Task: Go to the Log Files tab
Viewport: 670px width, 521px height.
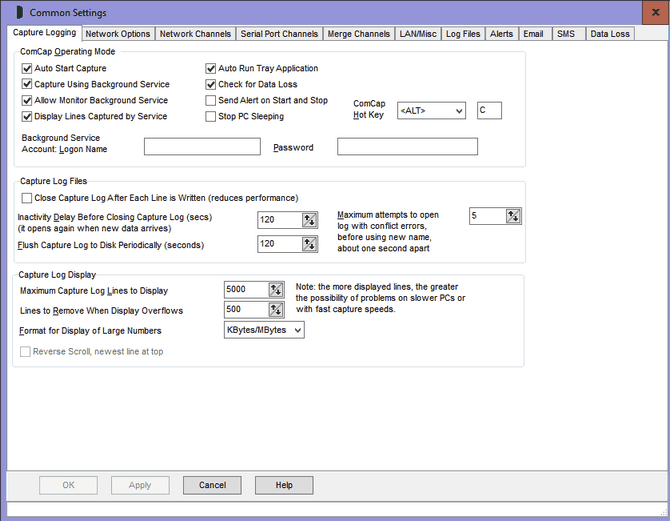Action: tap(462, 34)
